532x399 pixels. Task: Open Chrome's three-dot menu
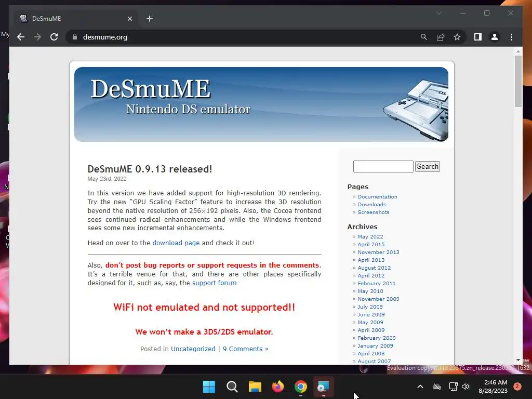[511, 37]
